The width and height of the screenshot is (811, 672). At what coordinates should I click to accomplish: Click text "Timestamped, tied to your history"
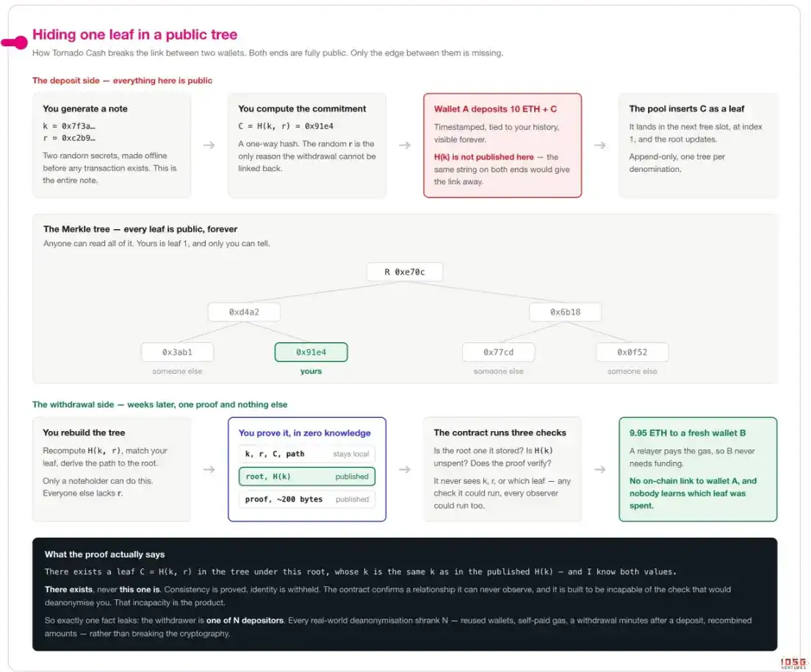497,134
